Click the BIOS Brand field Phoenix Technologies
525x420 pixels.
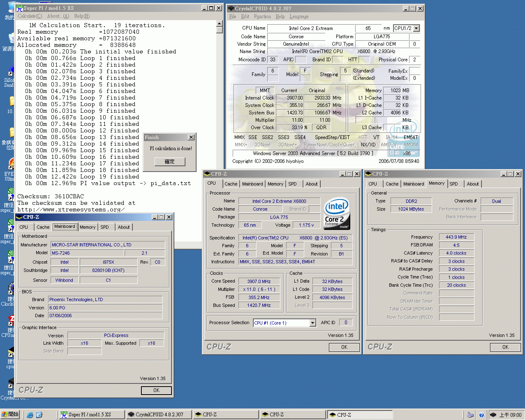tap(106, 299)
